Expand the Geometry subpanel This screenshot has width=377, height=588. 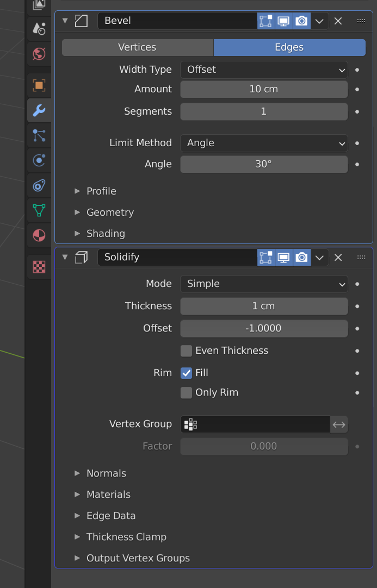click(x=104, y=212)
